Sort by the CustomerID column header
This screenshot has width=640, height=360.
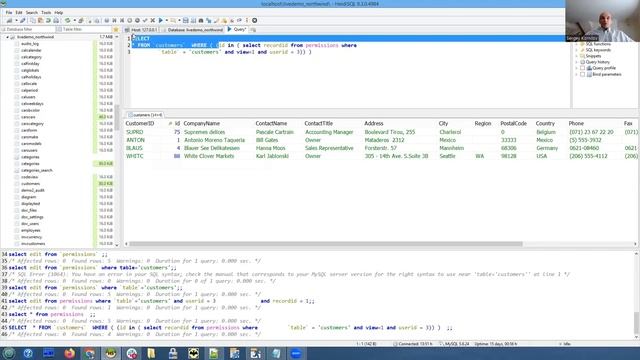click(140, 123)
